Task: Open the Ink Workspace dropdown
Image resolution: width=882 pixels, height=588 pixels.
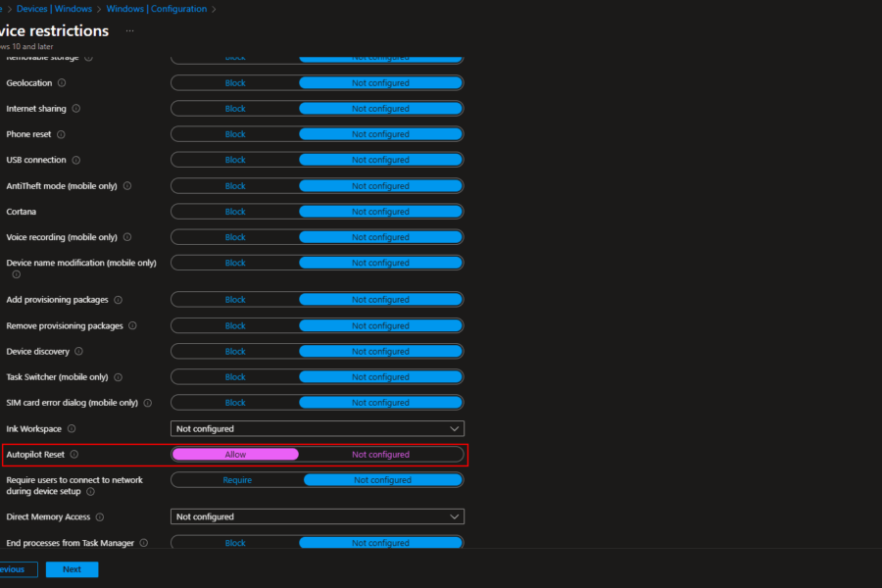Action: click(317, 428)
